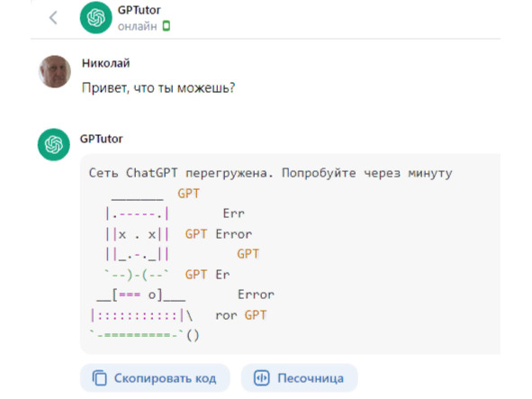Image resolution: width=532 pixels, height=399 pixels.
Task: Click the orange GPT on the first ASCII art line
Action: click(189, 194)
